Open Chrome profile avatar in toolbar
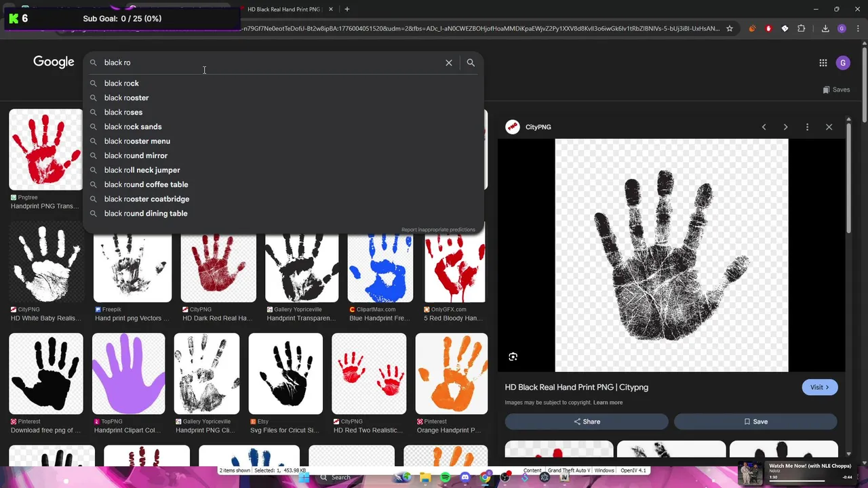This screenshot has width=868, height=488. coord(842,28)
